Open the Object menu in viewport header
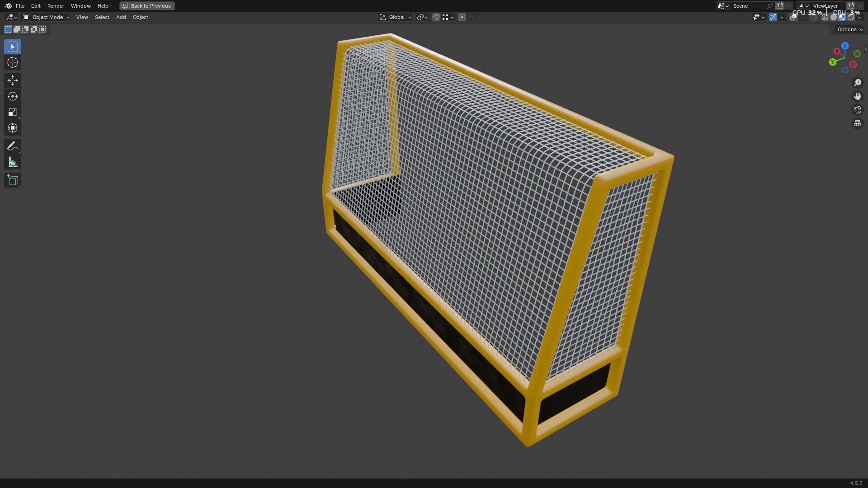Image resolution: width=868 pixels, height=488 pixels. tap(140, 17)
